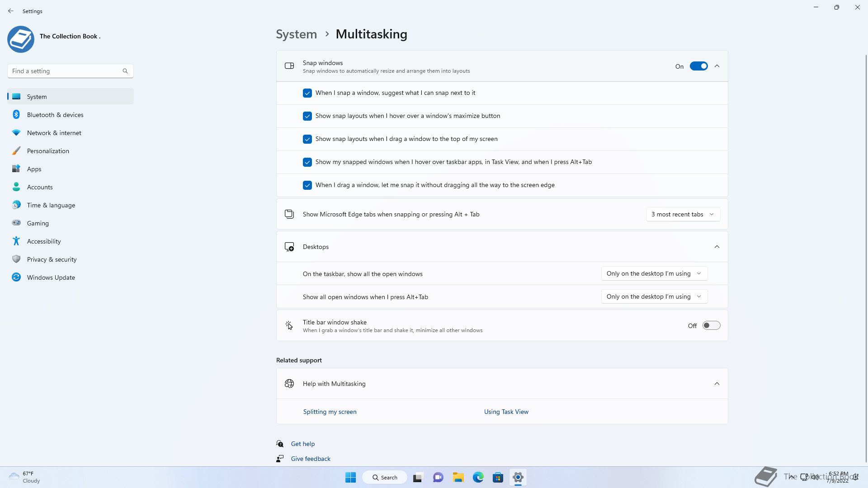The width and height of the screenshot is (868, 488).
Task: Click the Give feedback link
Action: click(311, 459)
